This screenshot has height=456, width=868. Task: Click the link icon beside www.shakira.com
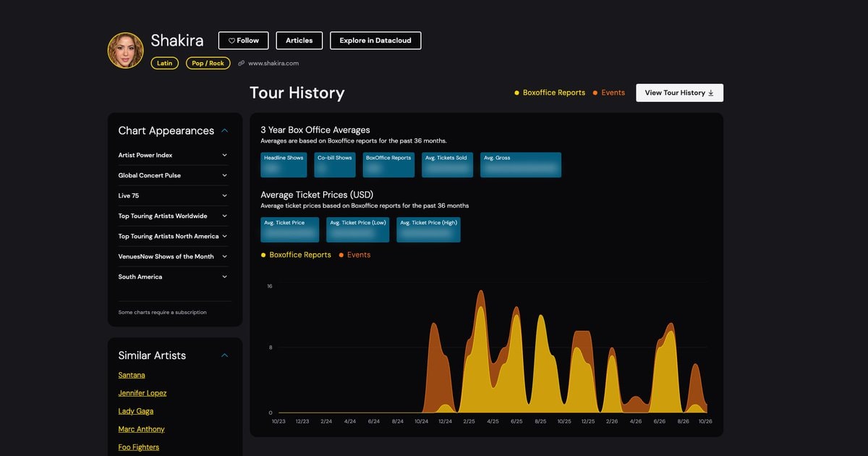242,64
